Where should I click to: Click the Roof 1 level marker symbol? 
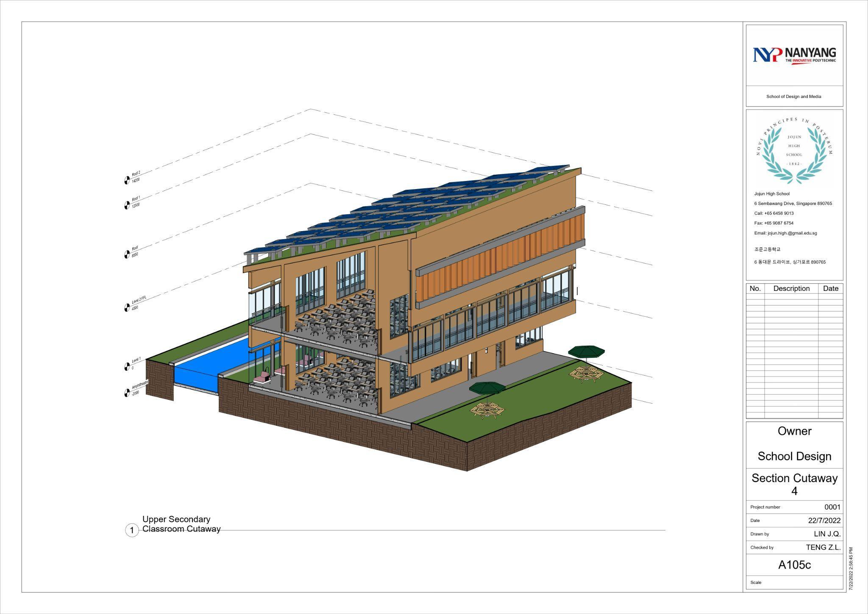[x=127, y=205]
